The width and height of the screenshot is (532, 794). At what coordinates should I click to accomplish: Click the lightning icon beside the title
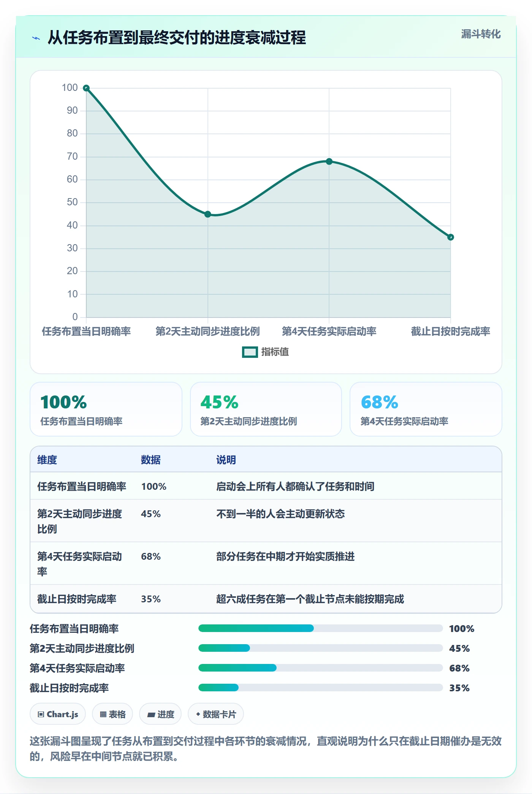[x=36, y=38]
